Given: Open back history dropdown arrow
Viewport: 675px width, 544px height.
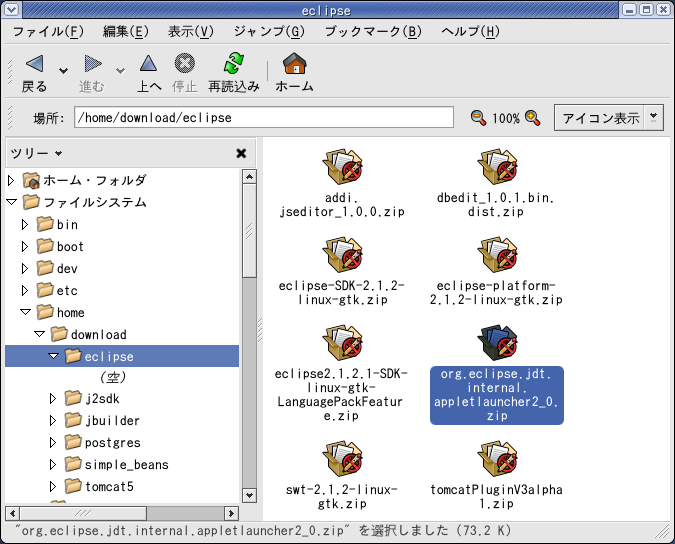Looking at the screenshot, I should click(x=63, y=70).
